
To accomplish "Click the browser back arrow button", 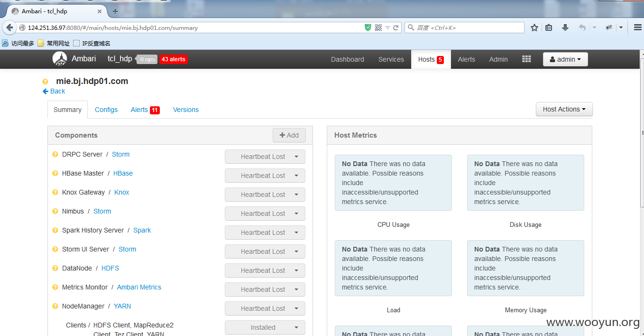I will click(9, 28).
